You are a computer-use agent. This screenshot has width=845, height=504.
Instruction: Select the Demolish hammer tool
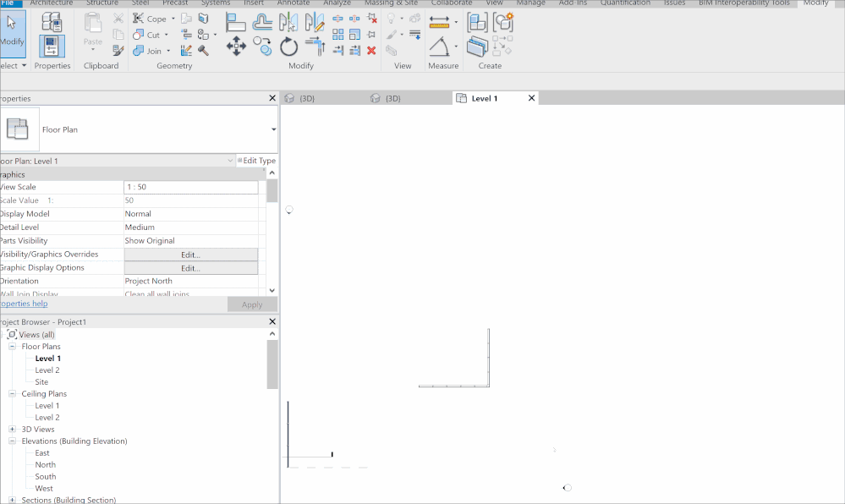pyautogui.click(x=203, y=51)
